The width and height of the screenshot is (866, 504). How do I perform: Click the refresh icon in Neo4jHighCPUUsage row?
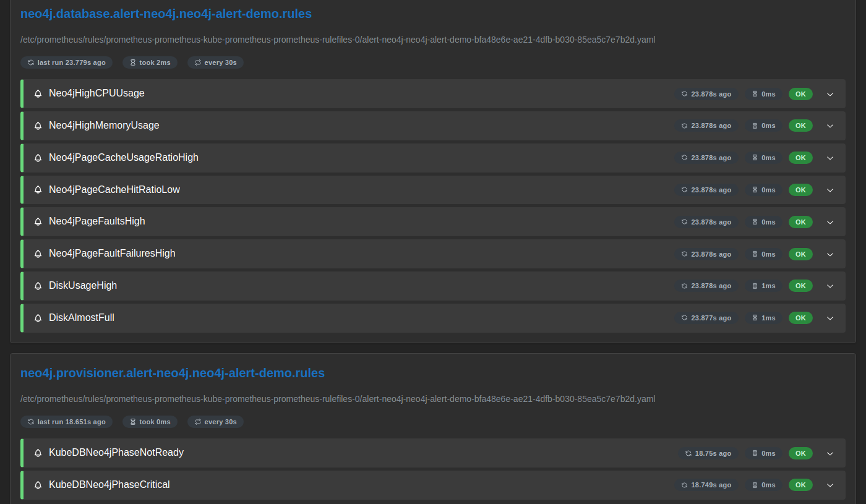[685, 94]
